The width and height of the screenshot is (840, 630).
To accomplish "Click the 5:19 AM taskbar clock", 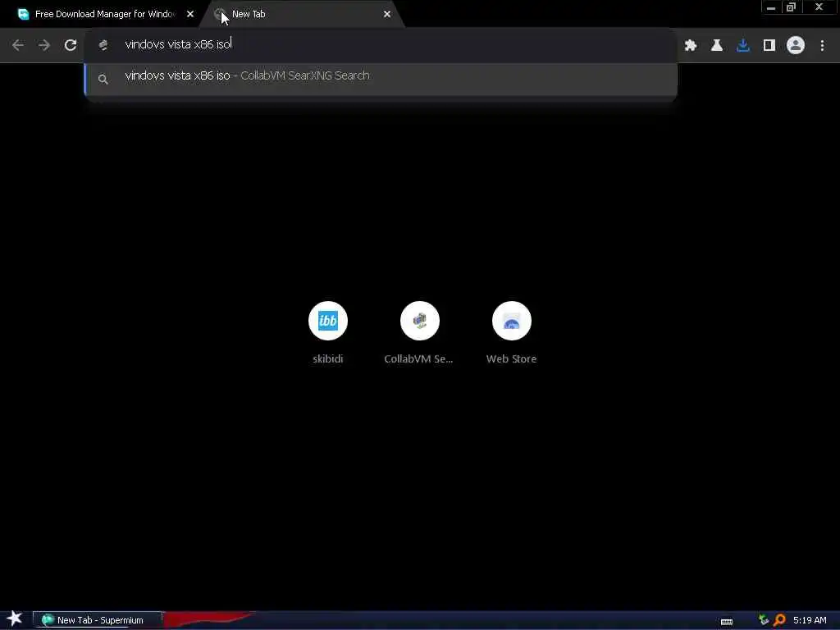I will (810, 620).
